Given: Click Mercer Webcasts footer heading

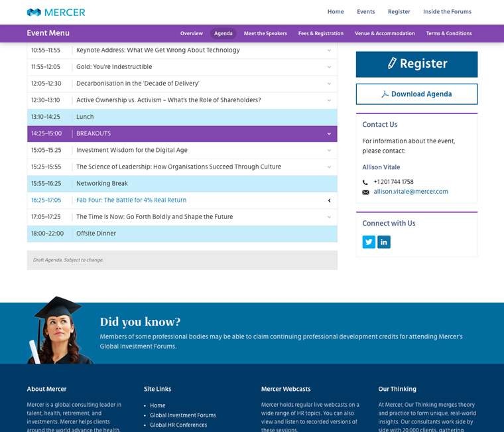Looking at the screenshot, I should pyautogui.click(x=286, y=389).
